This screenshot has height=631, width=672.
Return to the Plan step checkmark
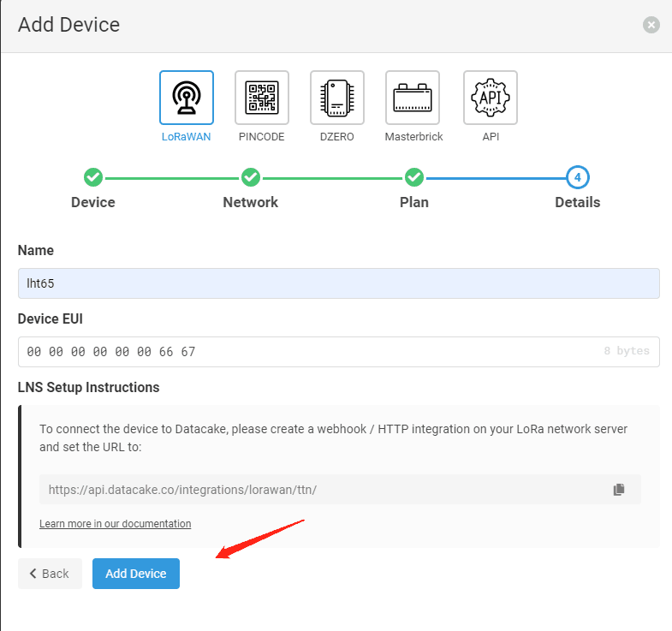pyautogui.click(x=414, y=177)
